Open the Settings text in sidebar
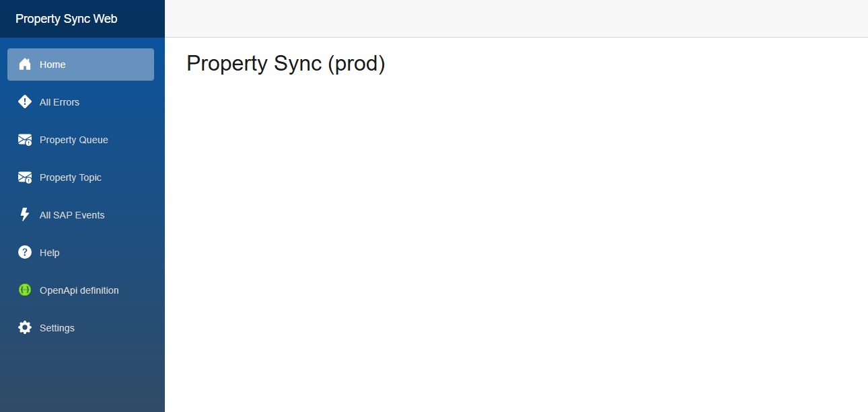Viewport: 868px width, 412px height. (57, 328)
